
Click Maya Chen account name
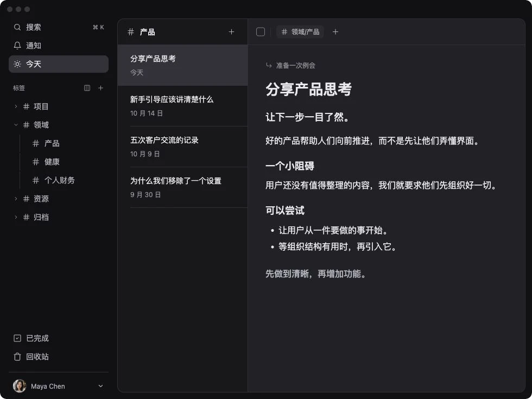click(48, 386)
